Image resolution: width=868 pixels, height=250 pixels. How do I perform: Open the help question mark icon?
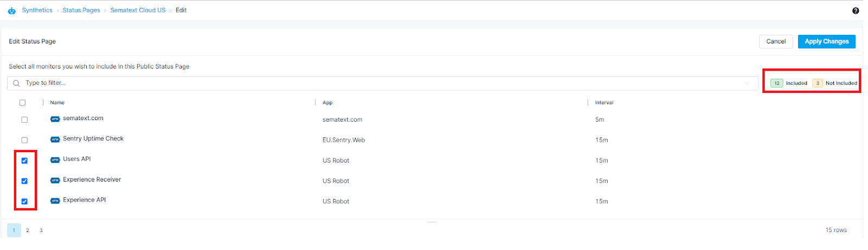[x=856, y=11]
